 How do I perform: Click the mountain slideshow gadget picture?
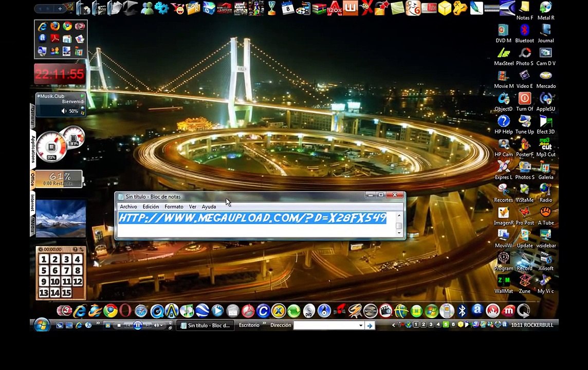pyautogui.click(x=61, y=218)
